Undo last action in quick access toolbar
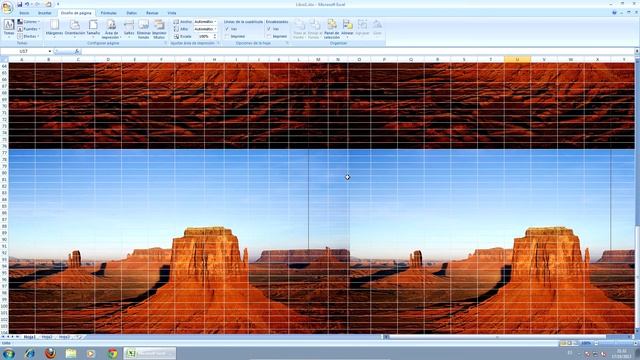Screen dimensions: 640x360 (27, 4)
